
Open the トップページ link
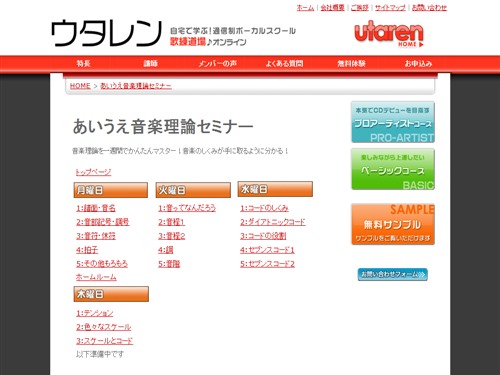coord(93,172)
